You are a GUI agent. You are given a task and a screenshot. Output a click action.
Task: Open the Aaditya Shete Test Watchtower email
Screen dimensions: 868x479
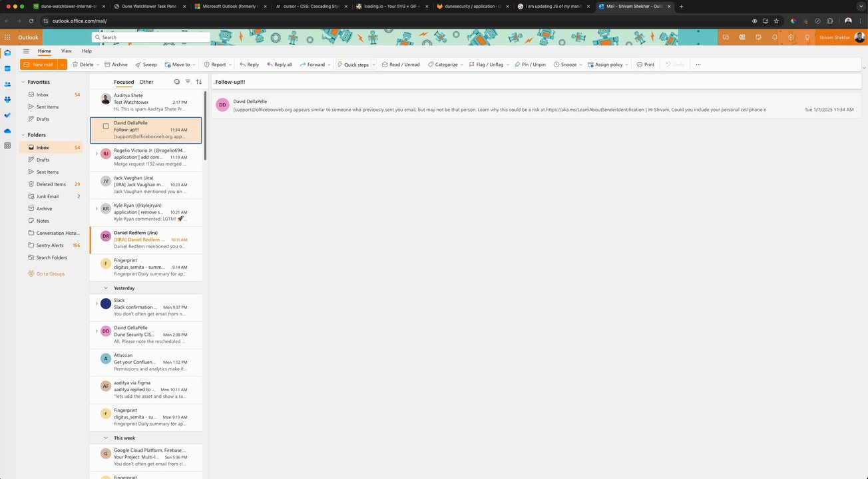coord(146,103)
